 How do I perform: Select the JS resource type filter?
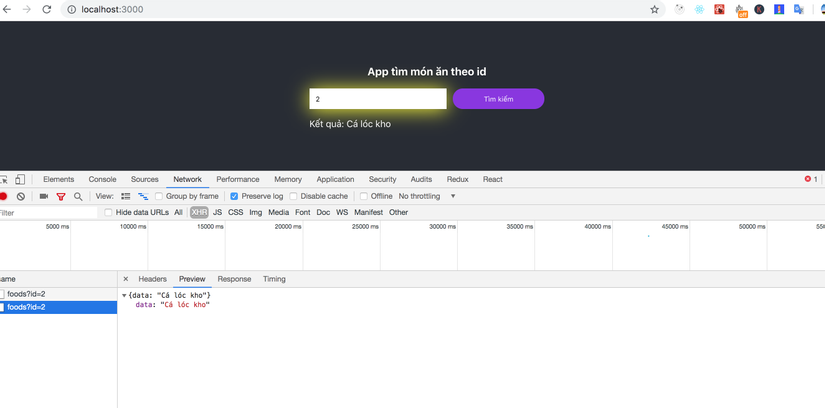click(x=217, y=212)
